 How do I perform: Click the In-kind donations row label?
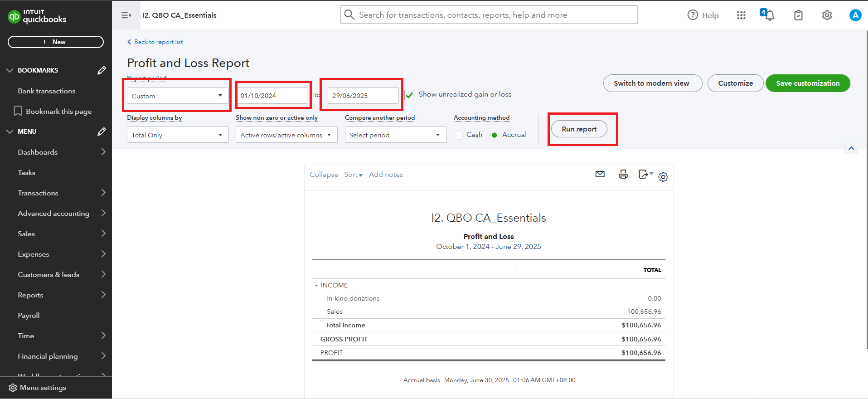click(x=353, y=298)
